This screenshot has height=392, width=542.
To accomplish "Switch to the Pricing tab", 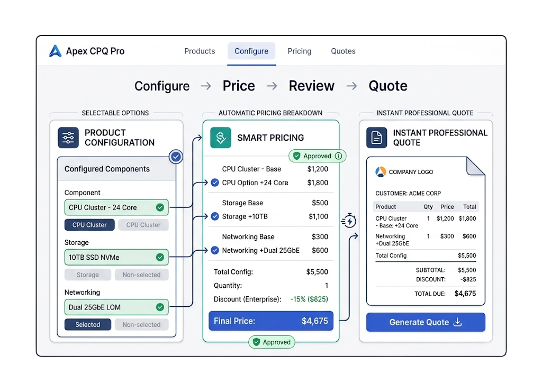I will (300, 51).
